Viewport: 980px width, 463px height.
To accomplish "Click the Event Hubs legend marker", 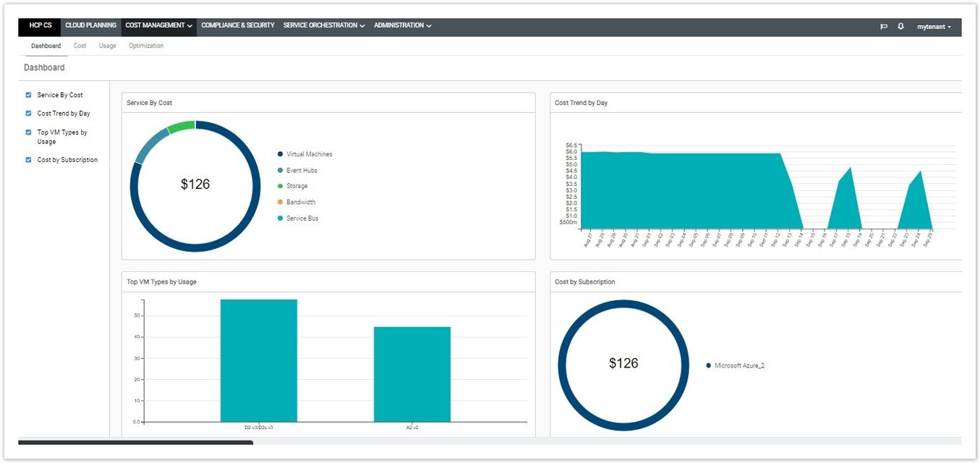I will coord(280,171).
